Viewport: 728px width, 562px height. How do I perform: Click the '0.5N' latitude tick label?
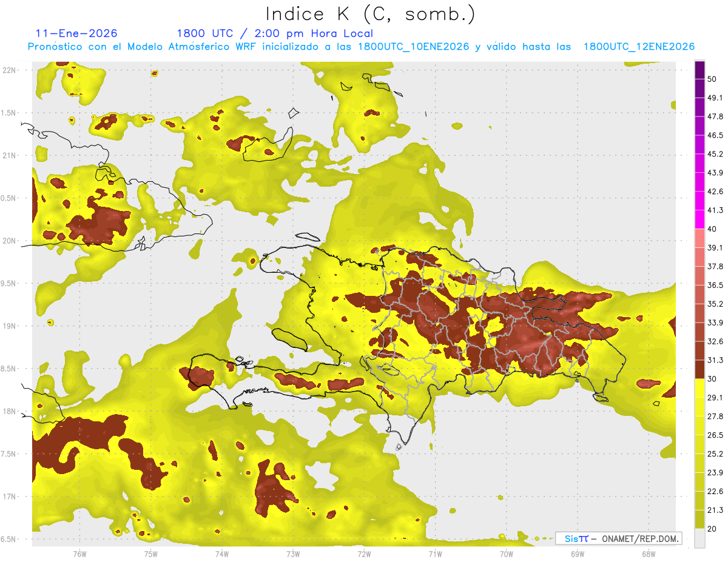pos(9,198)
